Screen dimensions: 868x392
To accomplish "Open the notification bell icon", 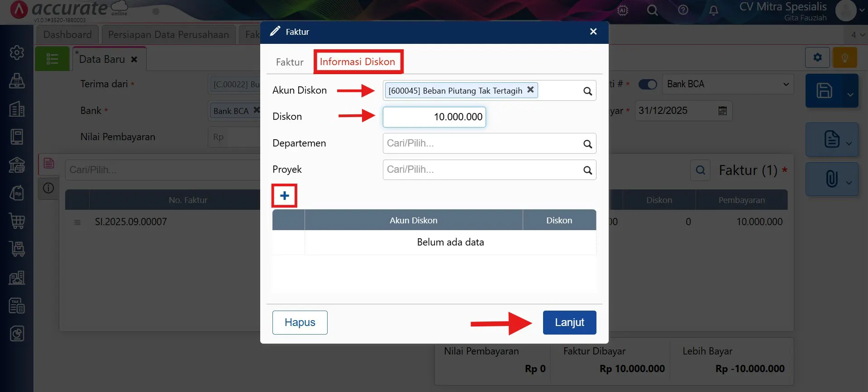I will [x=713, y=10].
